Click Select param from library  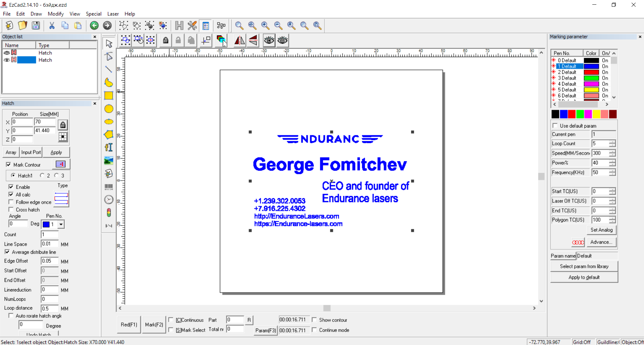[x=584, y=266]
